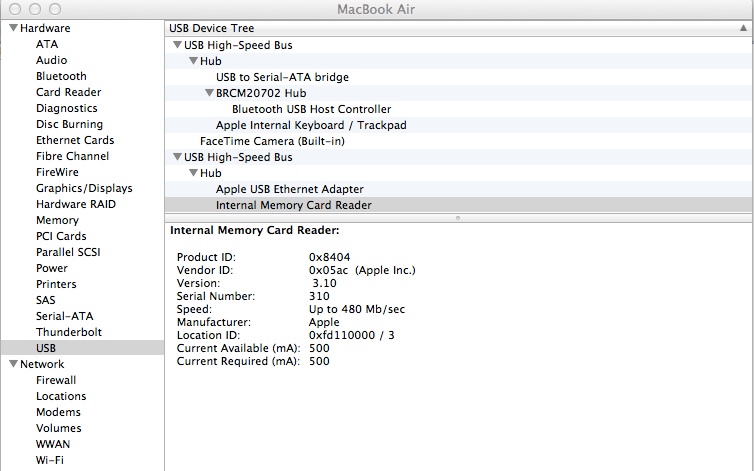Select Card Reader in the sidebar
Image resolution: width=754 pixels, height=471 pixels.
coord(68,92)
